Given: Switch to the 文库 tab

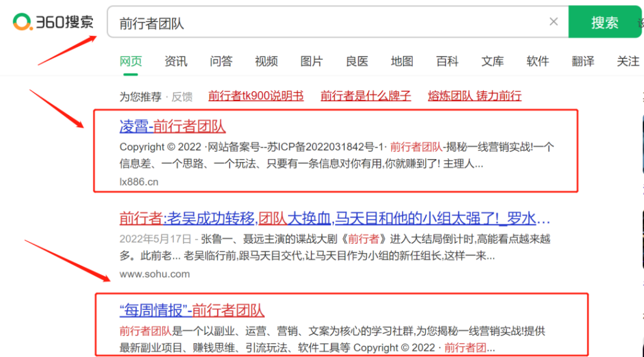Looking at the screenshot, I should [x=493, y=61].
